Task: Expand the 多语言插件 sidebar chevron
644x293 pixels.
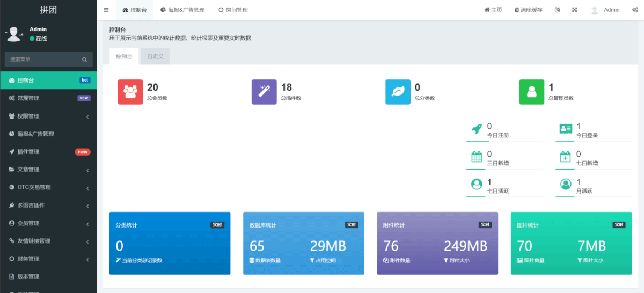Action: click(x=87, y=206)
